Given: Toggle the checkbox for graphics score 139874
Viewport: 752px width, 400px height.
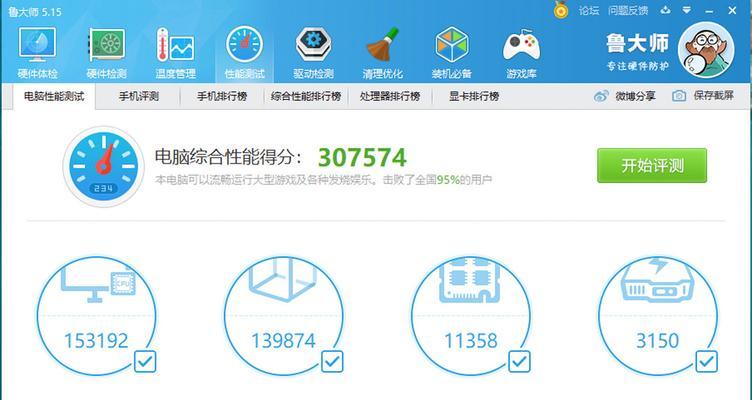Looking at the screenshot, I should 332,362.
